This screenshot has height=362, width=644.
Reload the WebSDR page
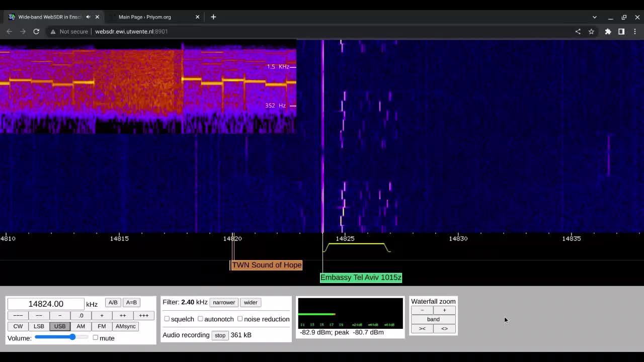coord(36,31)
